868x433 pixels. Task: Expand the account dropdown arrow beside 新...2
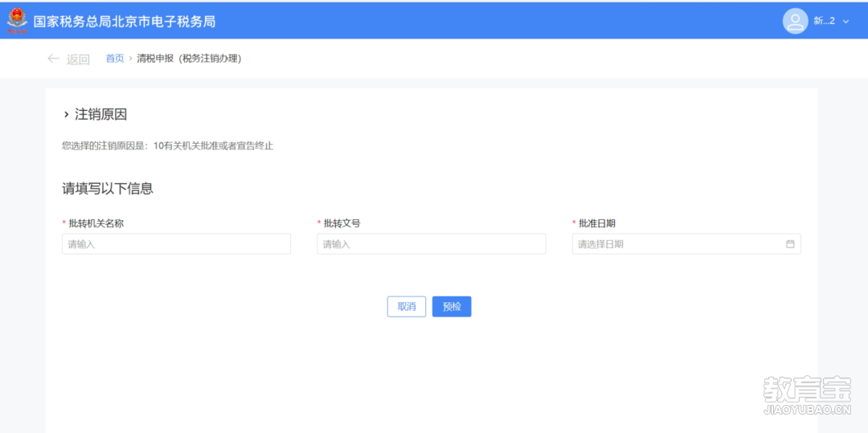(845, 22)
